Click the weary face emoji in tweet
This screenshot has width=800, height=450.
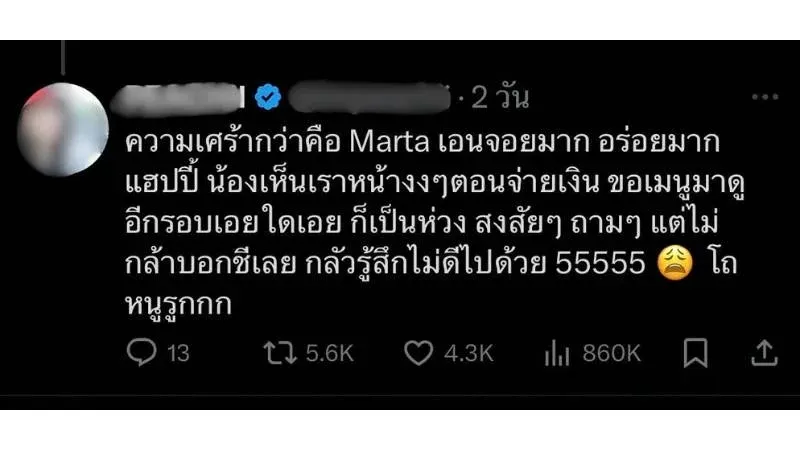pos(674,264)
